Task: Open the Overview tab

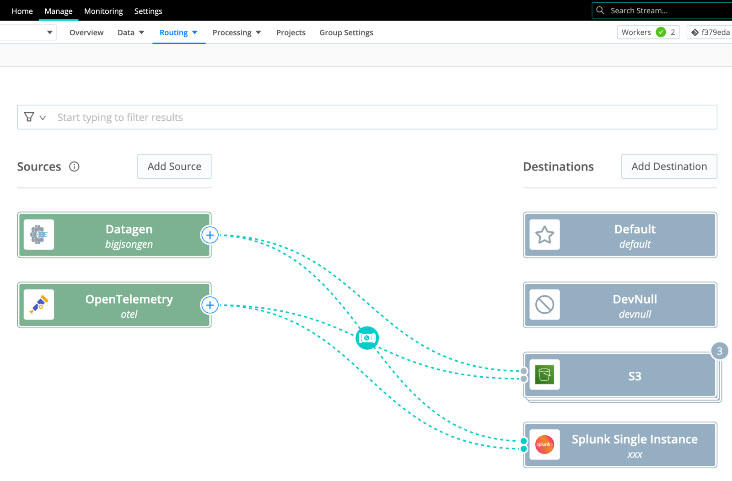Action: pyautogui.click(x=86, y=33)
